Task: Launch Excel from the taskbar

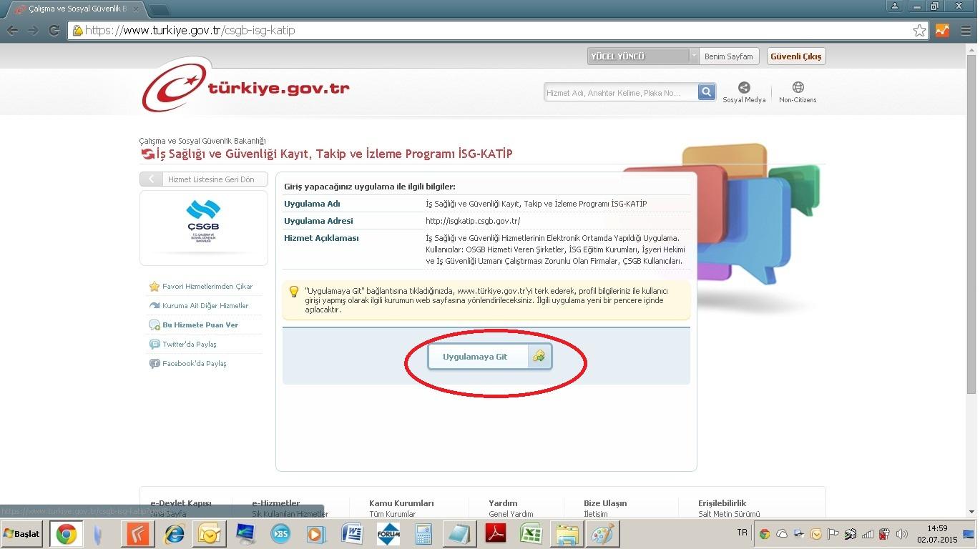Action: (x=531, y=534)
